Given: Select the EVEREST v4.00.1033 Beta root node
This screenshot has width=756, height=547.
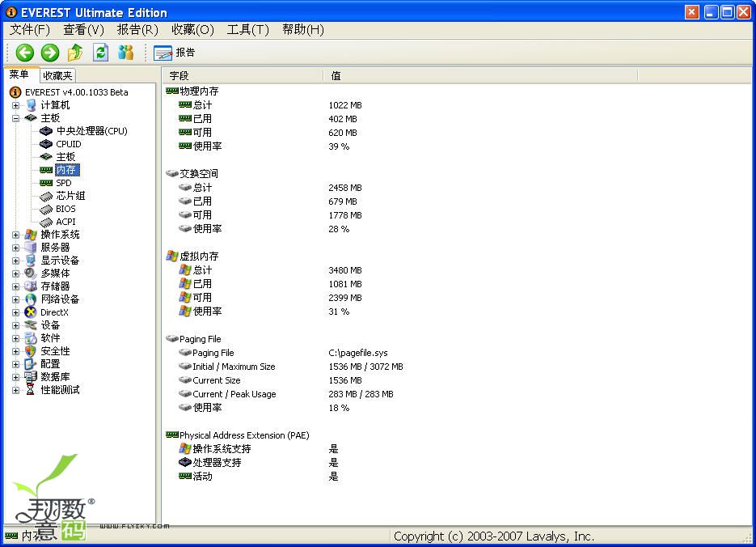Looking at the screenshot, I should click(x=76, y=92).
